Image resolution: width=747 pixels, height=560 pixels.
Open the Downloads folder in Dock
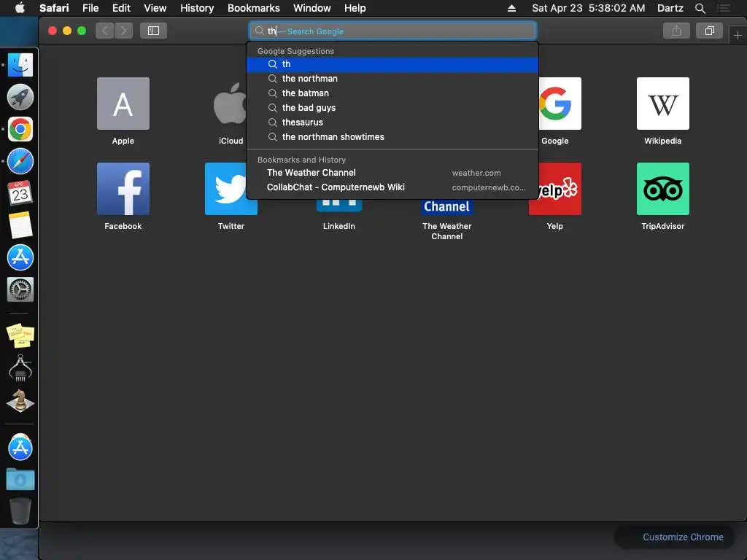[20, 479]
